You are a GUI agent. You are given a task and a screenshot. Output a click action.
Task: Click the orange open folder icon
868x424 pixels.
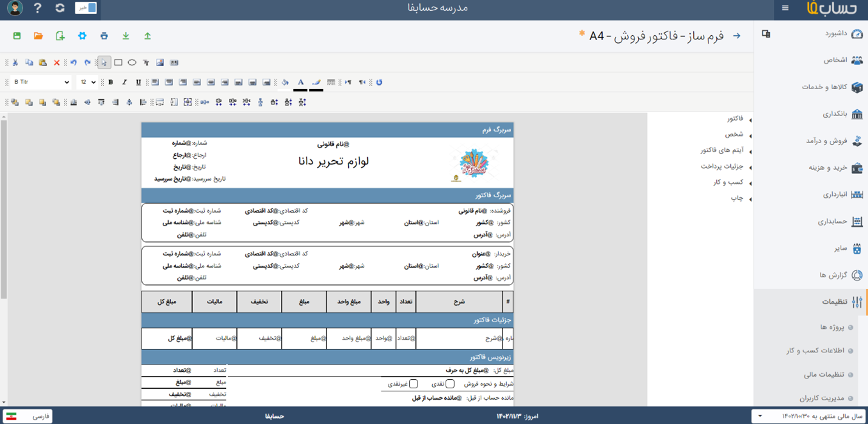point(38,36)
